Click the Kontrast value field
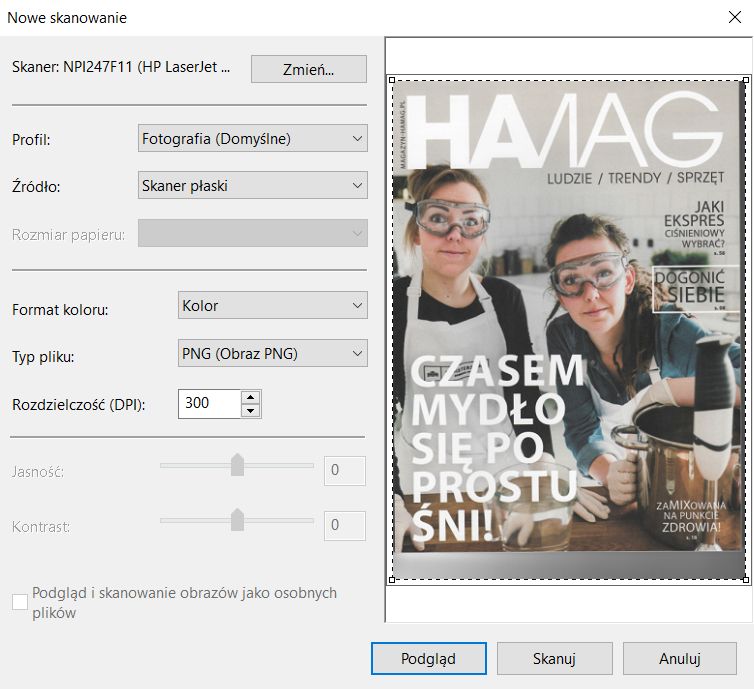The height and width of the screenshot is (689, 754). click(345, 526)
